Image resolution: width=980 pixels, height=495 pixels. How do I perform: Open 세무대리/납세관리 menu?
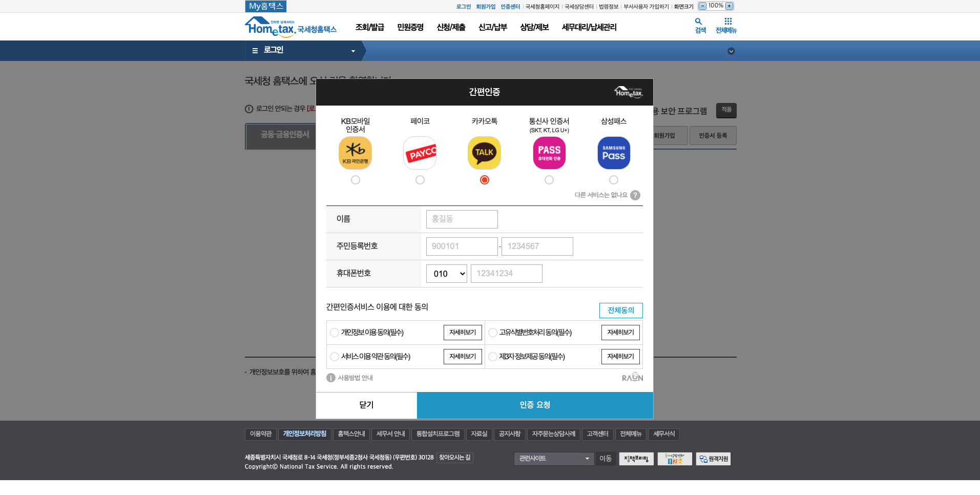click(x=589, y=27)
